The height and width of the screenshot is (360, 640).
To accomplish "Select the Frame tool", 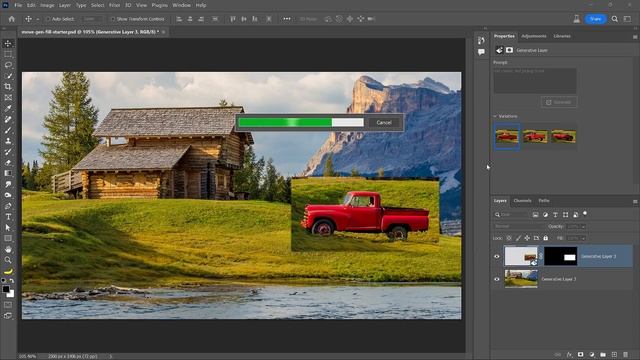I will point(8,98).
